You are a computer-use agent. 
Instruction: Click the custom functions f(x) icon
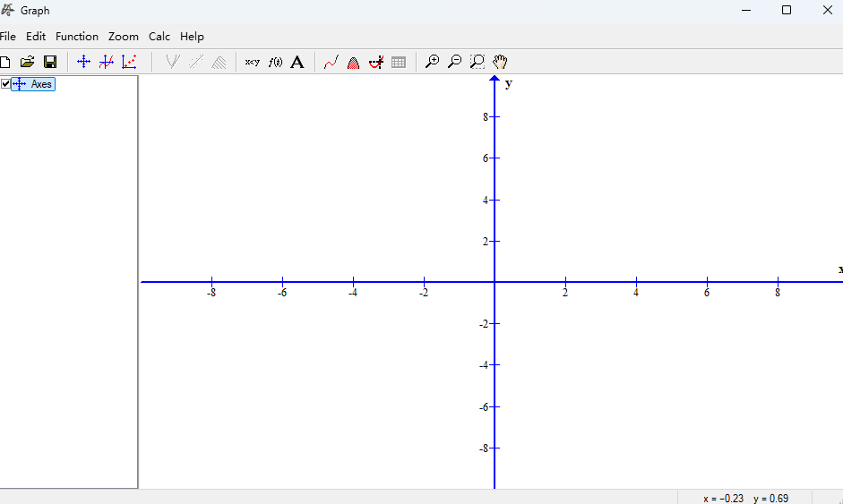click(x=275, y=62)
